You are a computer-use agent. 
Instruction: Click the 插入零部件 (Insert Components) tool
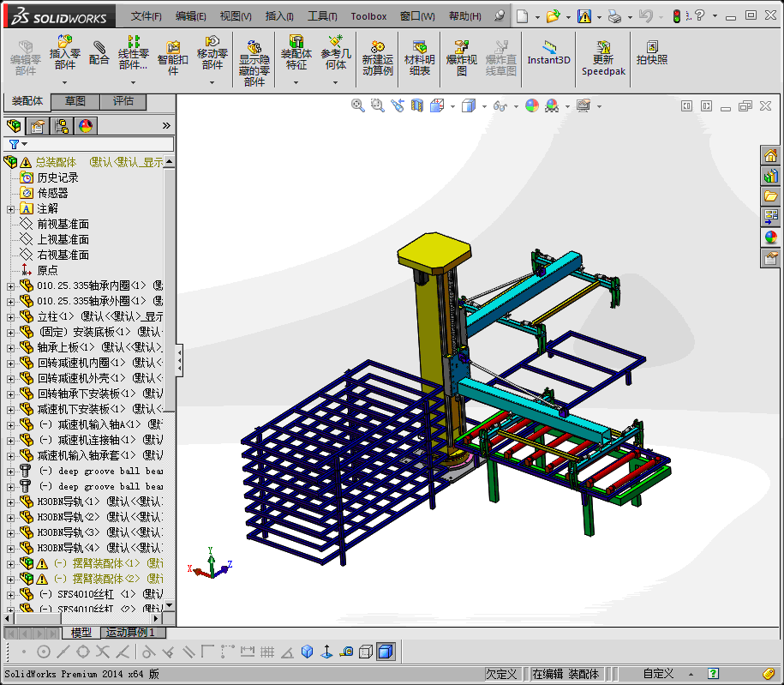[x=65, y=52]
